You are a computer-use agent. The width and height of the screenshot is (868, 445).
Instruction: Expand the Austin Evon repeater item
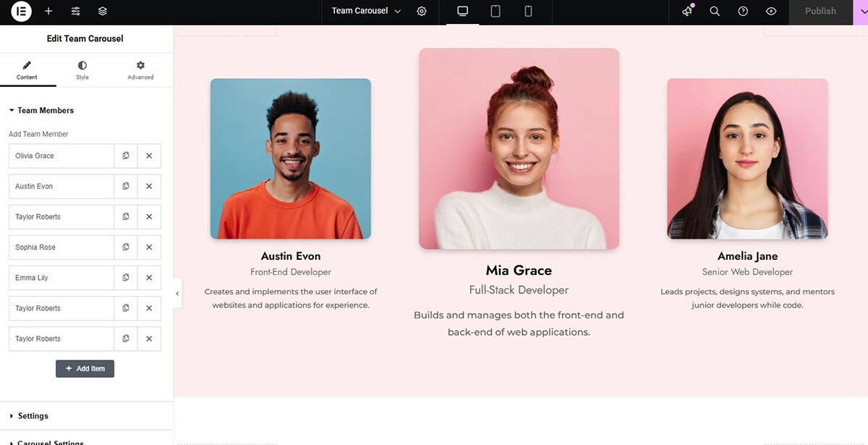point(61,186)
